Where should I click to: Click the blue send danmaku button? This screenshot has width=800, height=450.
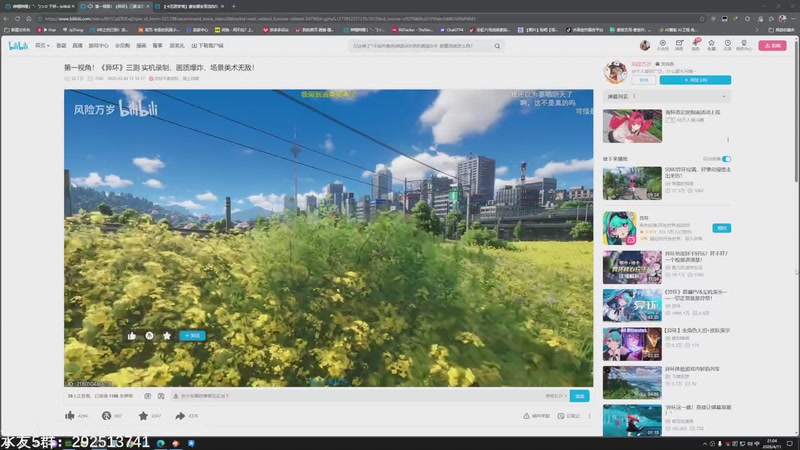click(x=580, y=396)
